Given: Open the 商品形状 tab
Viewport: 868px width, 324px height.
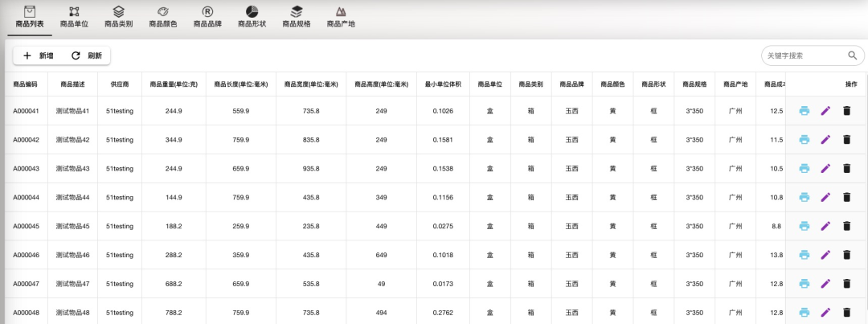Looking at the screenshot, I should [252, 18].
